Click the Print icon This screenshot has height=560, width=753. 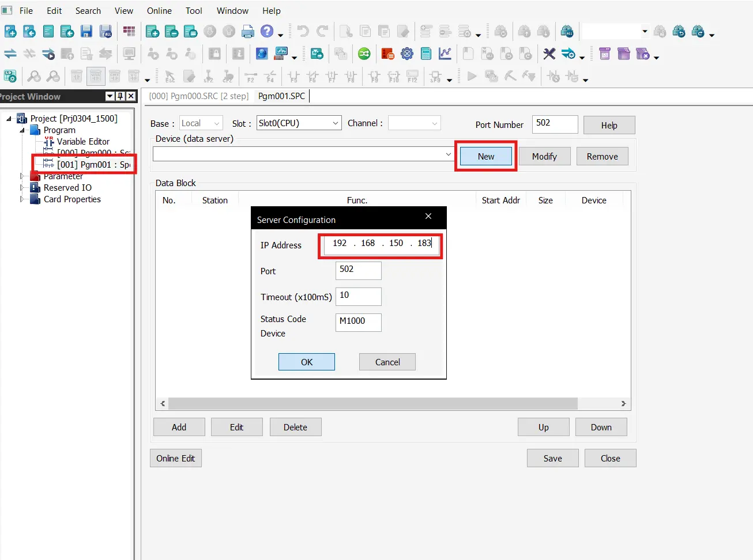(247, 32)
